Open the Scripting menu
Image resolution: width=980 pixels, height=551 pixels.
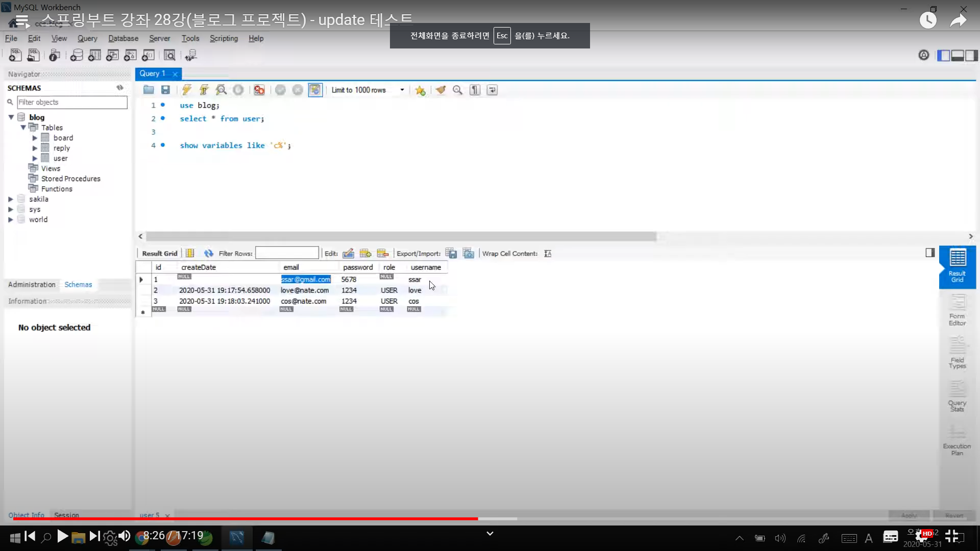click(x=224, y=38)
